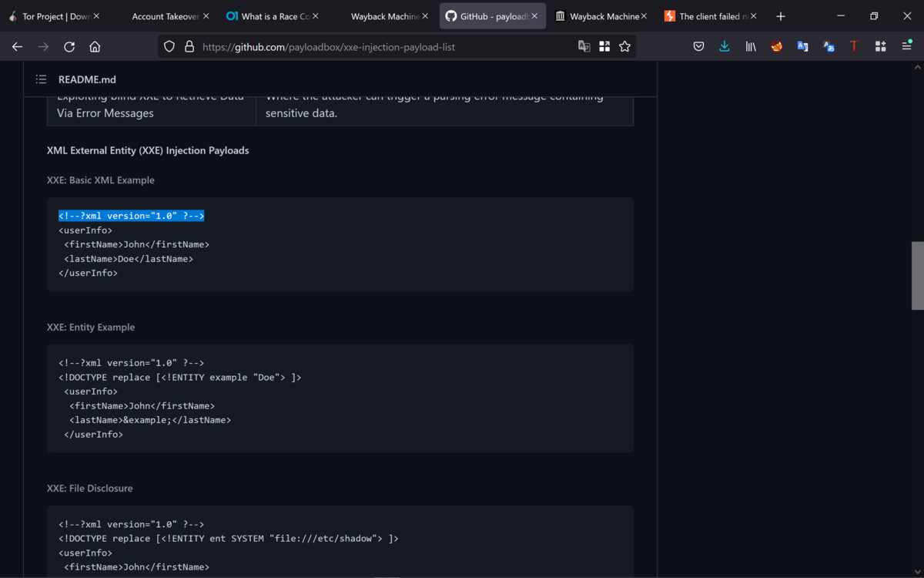Switch to the first Wayback Machine tab

click(384, 16)
